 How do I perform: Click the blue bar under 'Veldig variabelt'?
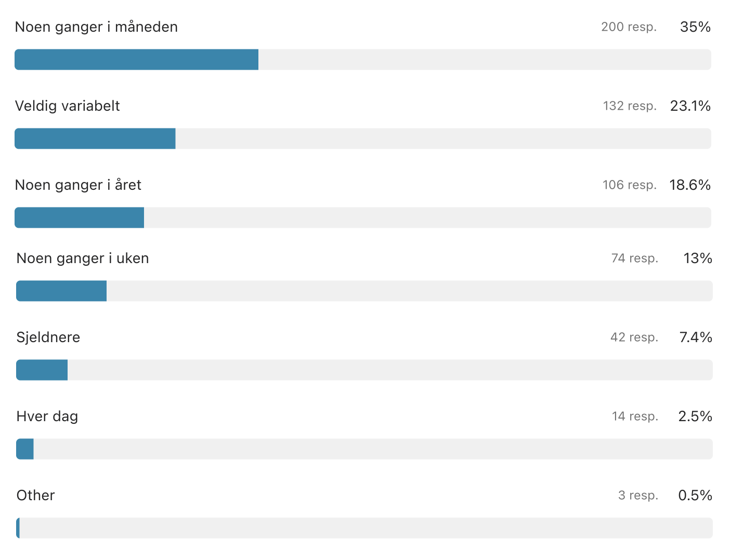(x=95, y=139)
